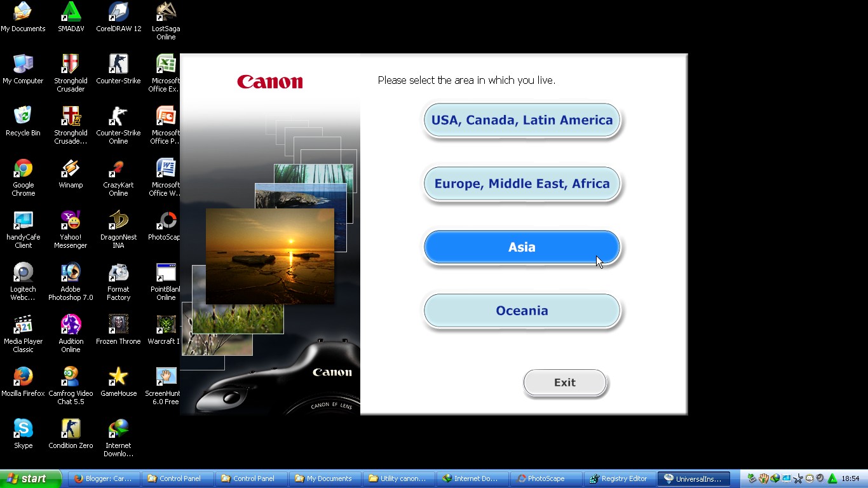
Task: Launch Adobe Photoshop 7.0
Action: [71, 282]
